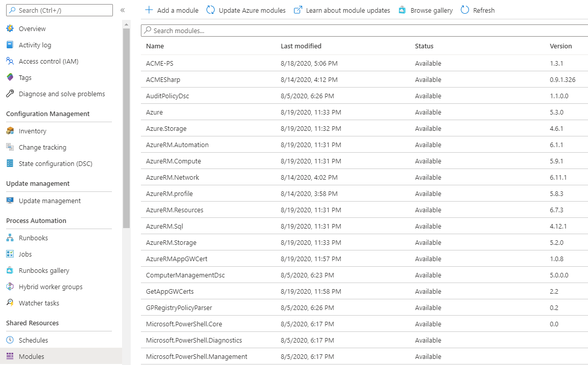Click the Browse gallery bag icon

(x=402, y=10)
